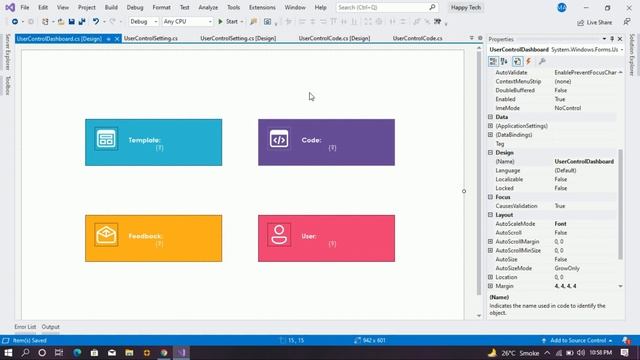Click the Navigate Backward toolbar icon
This screenshot has width=640, height=360.
[15, 22]
